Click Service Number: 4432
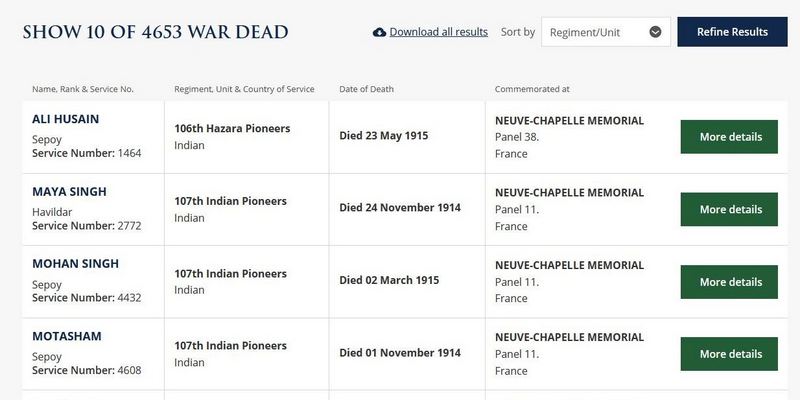This screenshot has height=400, width=800. (87, 297)
